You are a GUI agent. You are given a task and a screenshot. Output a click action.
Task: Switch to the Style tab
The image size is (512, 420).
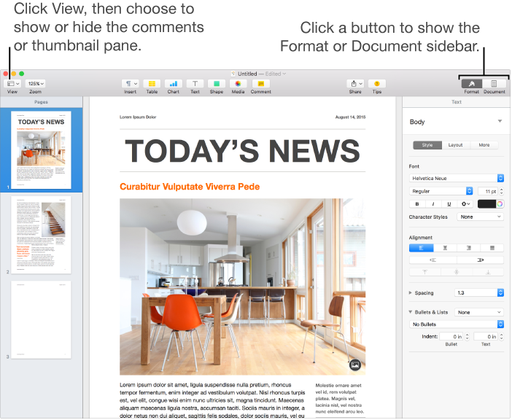[x=427, y=145]
